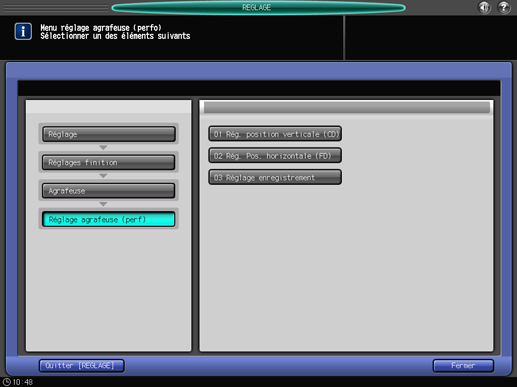Image resolution: width=517 pixels, height=387 pixels.
Task: Open 01 Rég. position verticale (CD)
Action: click(275, 134)
